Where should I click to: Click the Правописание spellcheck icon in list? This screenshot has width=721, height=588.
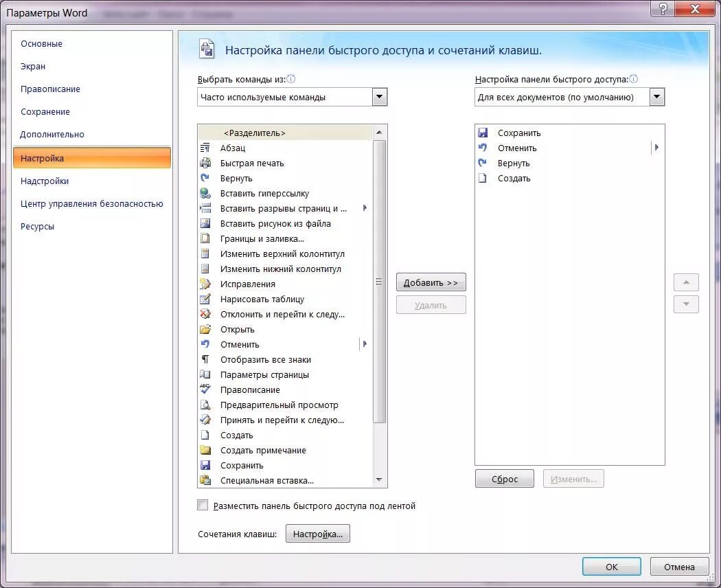point(205,389)
